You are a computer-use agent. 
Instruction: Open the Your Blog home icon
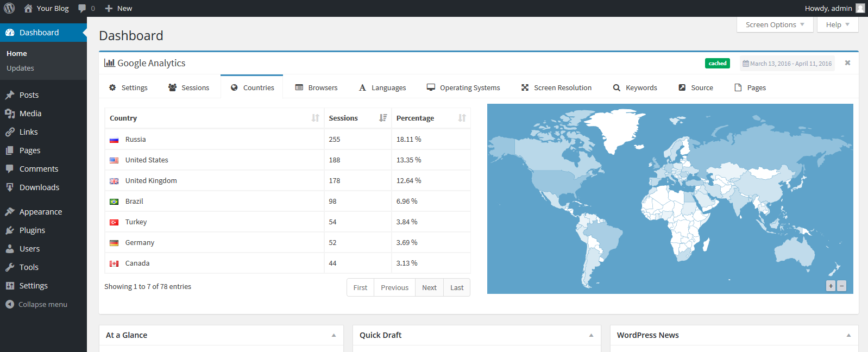click(28, 8)
